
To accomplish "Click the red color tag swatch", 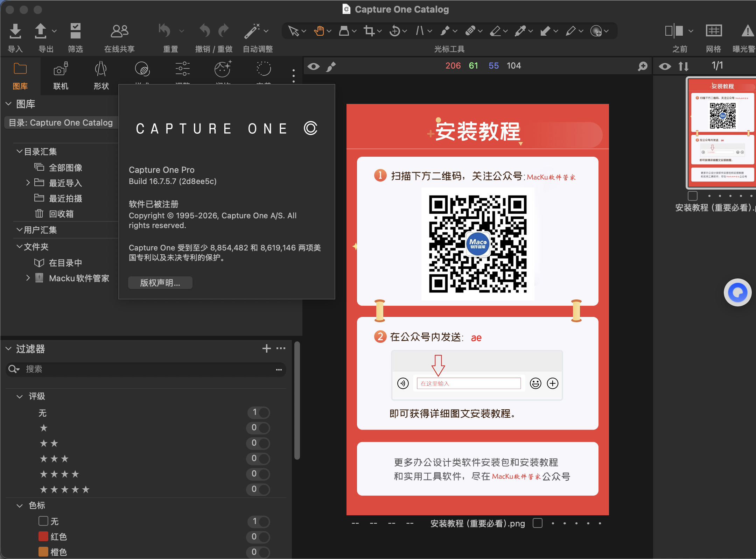I will click(43, 536).
